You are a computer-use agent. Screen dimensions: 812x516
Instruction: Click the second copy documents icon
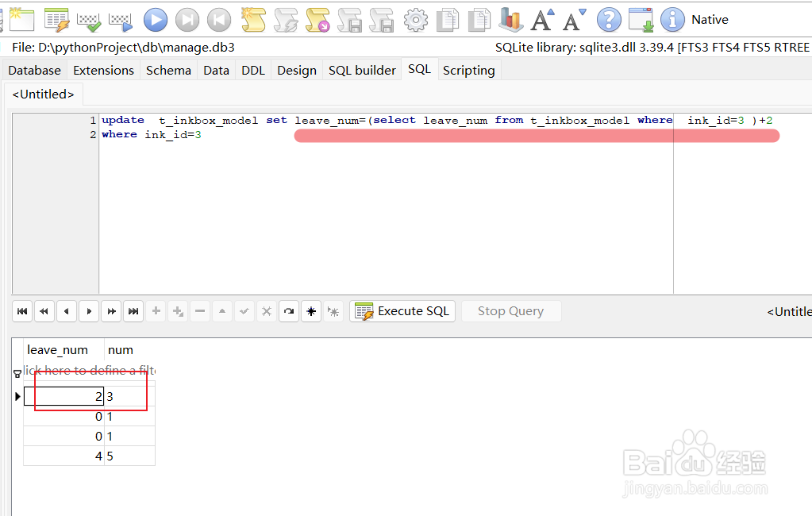coord(479,20)
